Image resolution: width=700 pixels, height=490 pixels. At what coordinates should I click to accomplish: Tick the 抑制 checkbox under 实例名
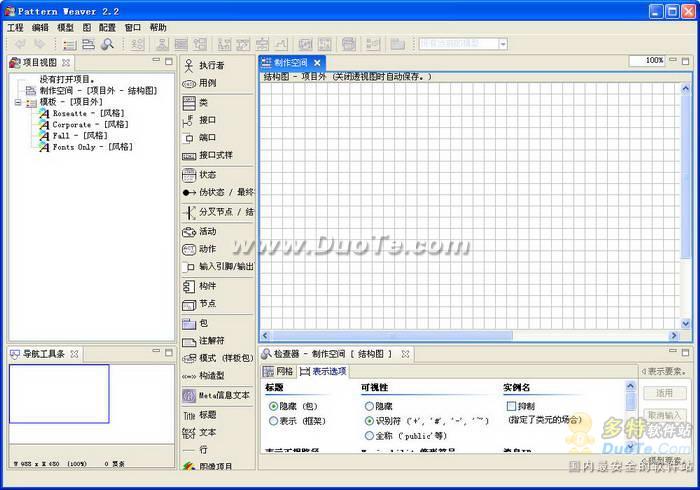point(512,406)
